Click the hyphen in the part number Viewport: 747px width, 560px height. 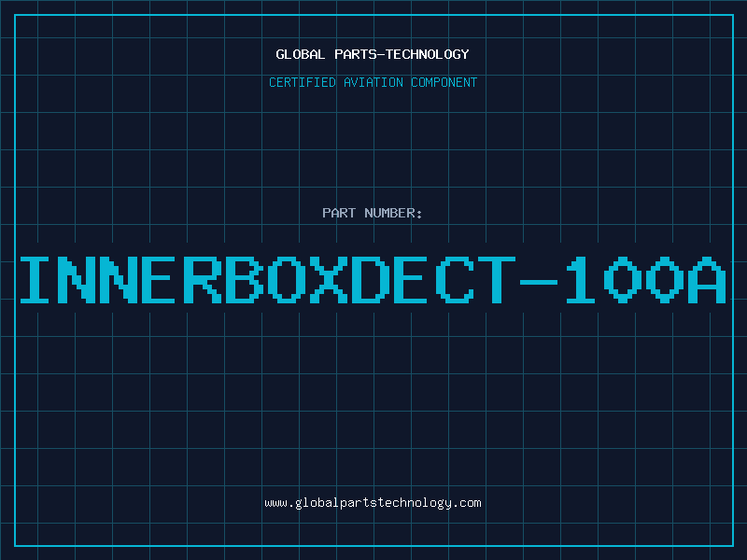point(541,279)
